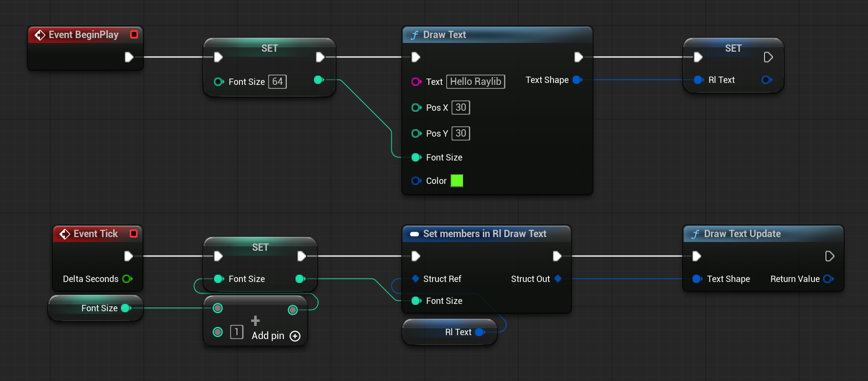Viewport: 868px width, 381px height.
Task: Click the function icon on Draw Text Update
Action: 695,234
